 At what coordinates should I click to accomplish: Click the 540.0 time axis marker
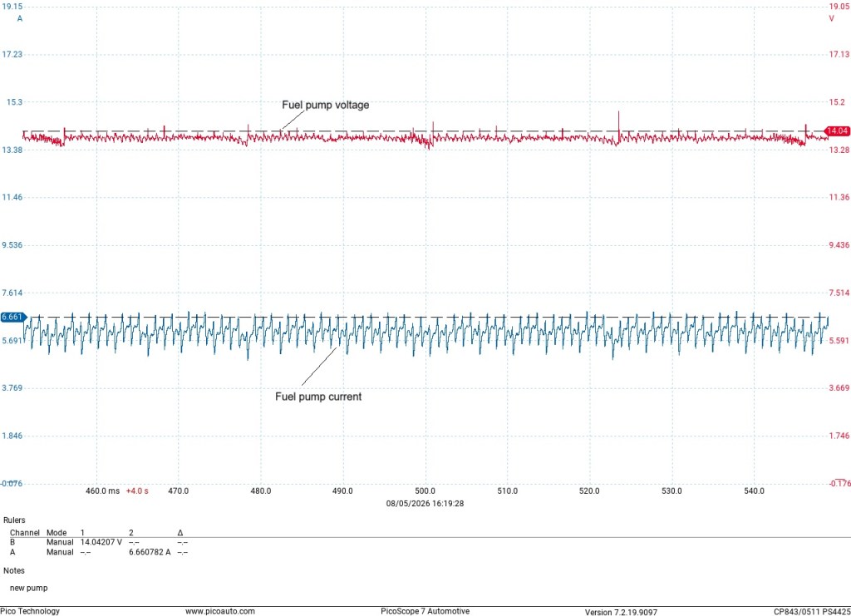point(754,490)
